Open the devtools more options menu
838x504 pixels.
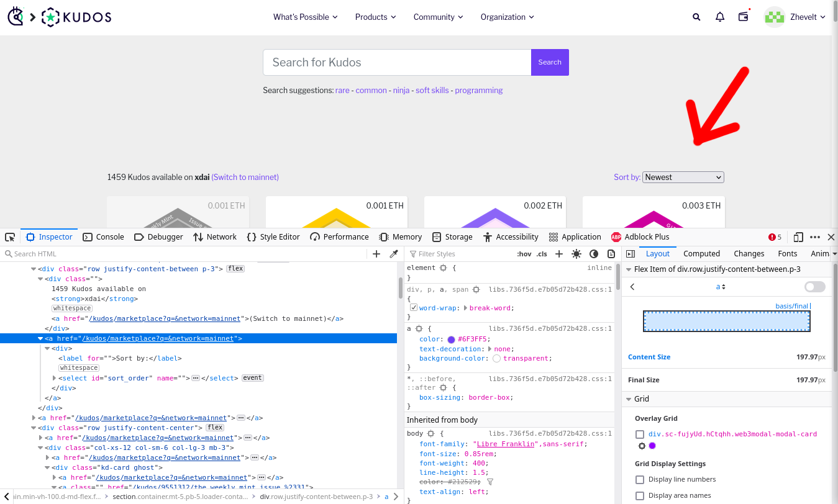(x=815, y=237)
